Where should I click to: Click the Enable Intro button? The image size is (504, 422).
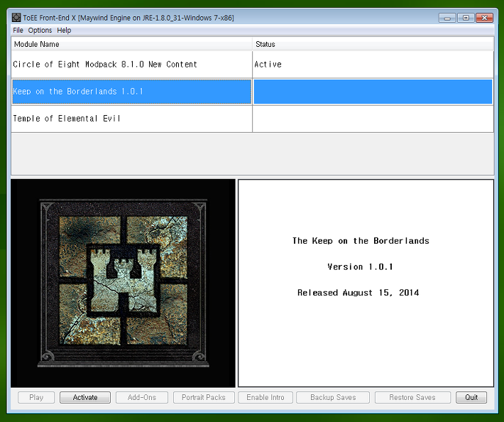click(x=265, y=398)
